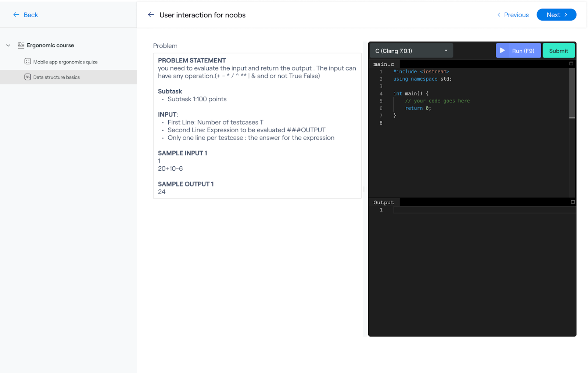Image resolution: width=588 pixels, height=373 pixels.
Task: Click the left arrow beside User interaction title
Action: 151,15
